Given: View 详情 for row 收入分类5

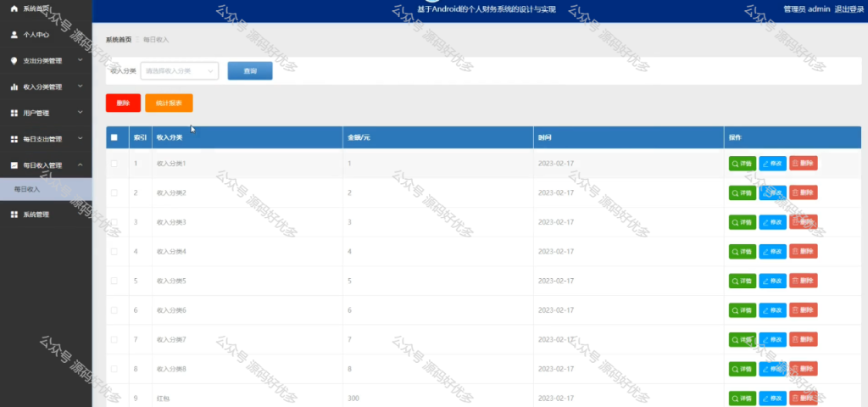Looking at the screenshot, I should pyautogui.click(x=743, y=281).
